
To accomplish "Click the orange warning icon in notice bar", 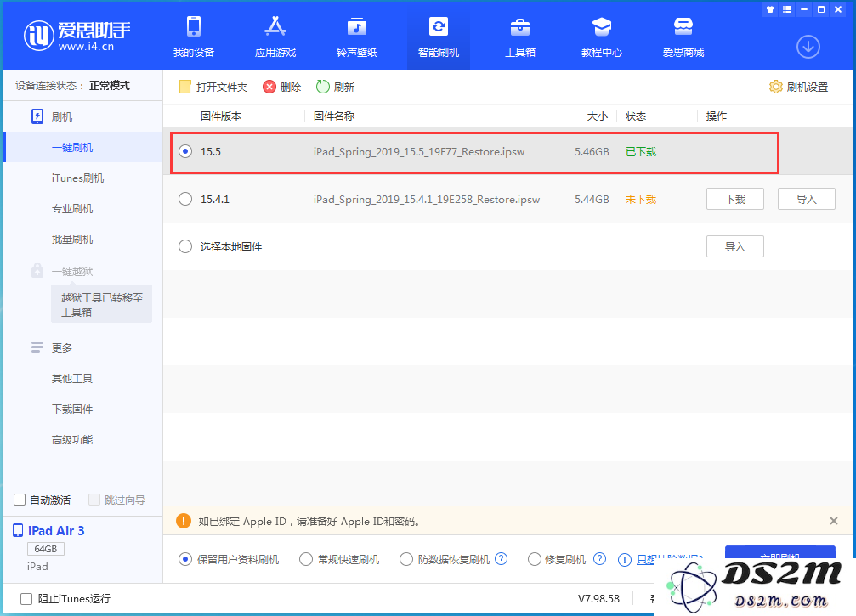I will [x=184, y=521].
